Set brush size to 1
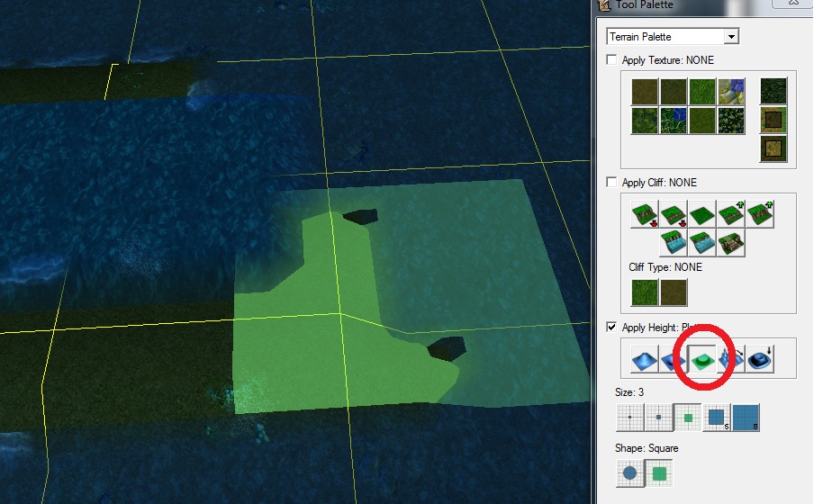 [x=629, y=418]
